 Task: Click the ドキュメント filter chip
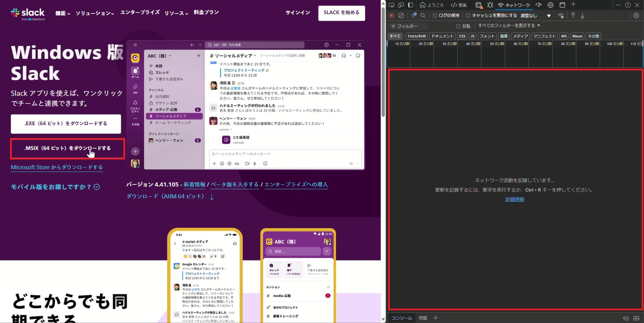[442, 36]
